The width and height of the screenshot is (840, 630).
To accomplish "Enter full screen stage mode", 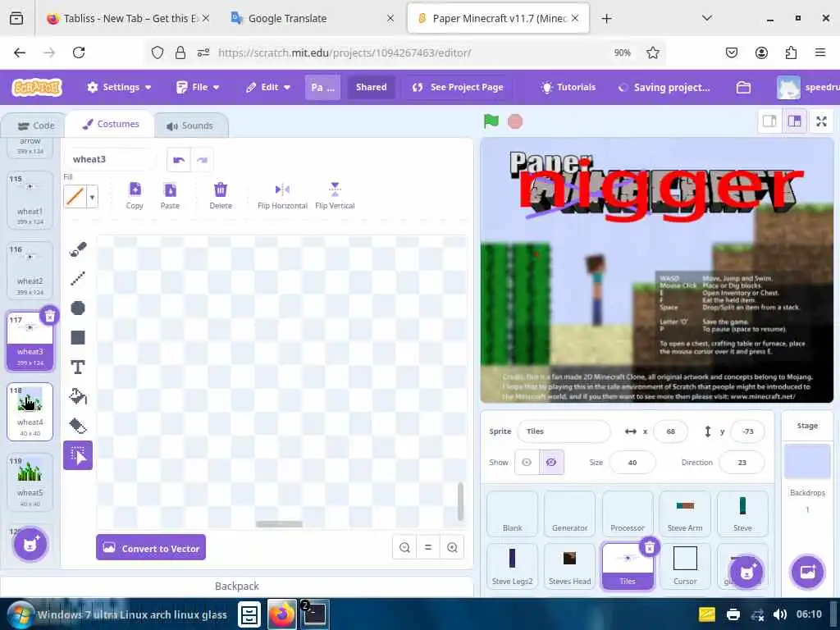I will pyautogui.click(x=821, y=121).
